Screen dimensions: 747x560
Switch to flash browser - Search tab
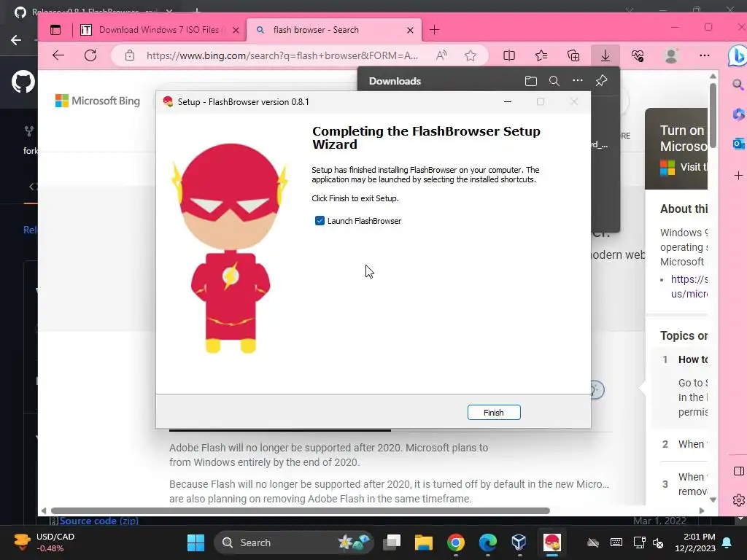point(333,29)
